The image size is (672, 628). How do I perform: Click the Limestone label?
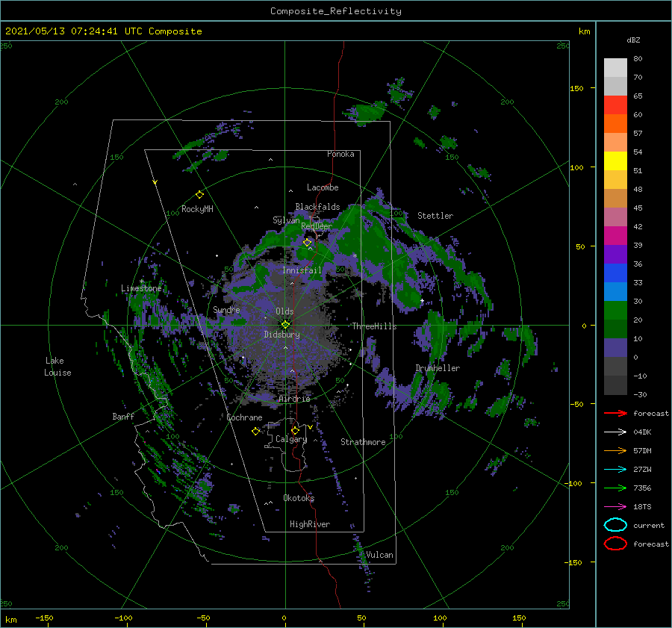[141, 288]
